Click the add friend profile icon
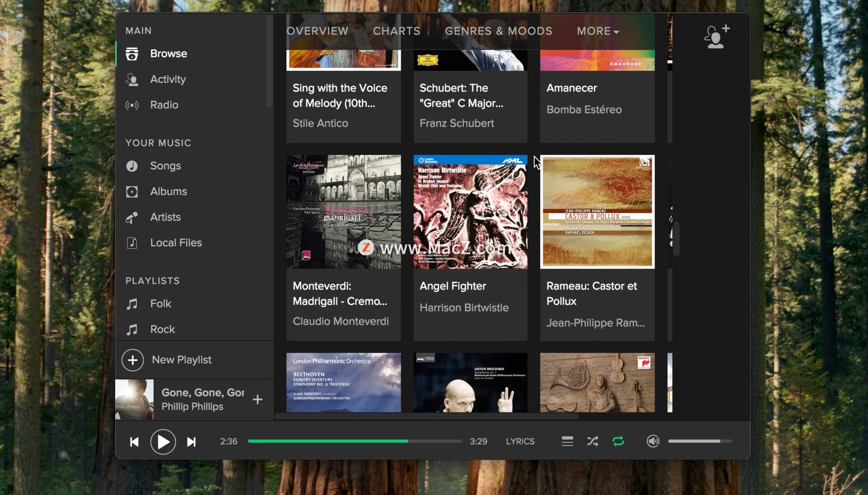Viewport: 868px width, 495px height. tap(717, 37)
